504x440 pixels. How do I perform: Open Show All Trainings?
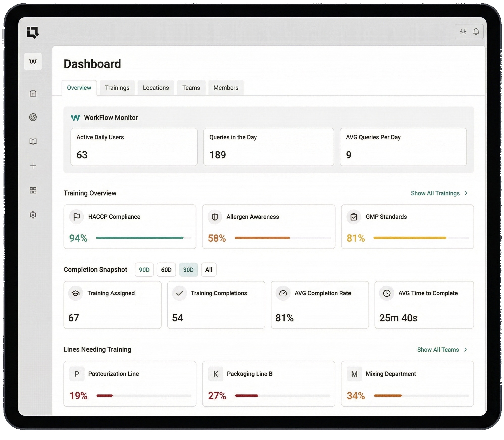[436, 193]
